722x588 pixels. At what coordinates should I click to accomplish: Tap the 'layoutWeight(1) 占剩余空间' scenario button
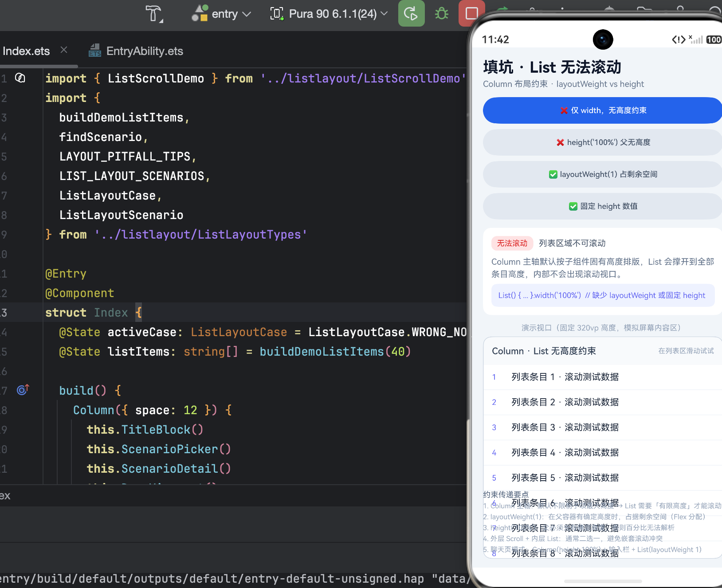click(x=602, y=174)
